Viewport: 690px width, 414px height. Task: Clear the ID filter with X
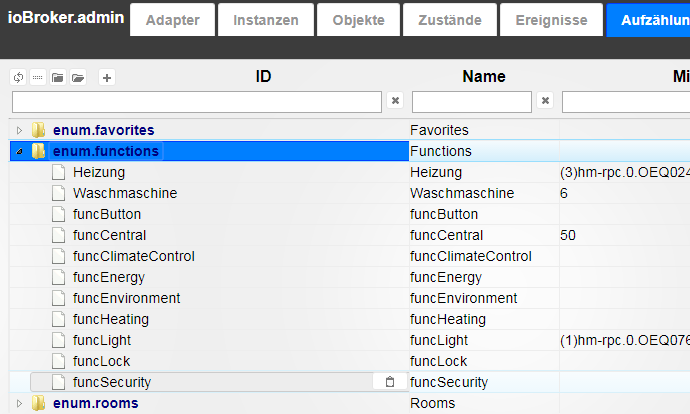395,101
